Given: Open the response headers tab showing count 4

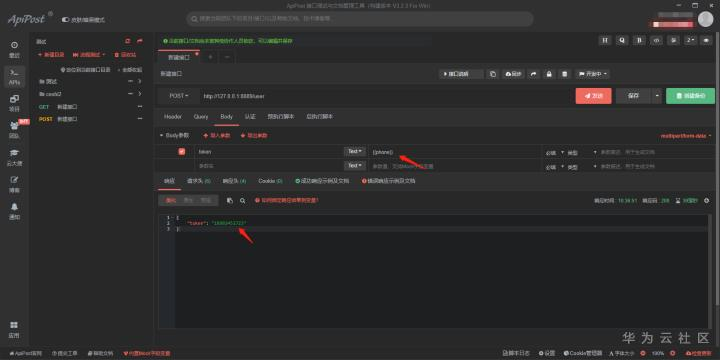Looking at the screenshot, I should pyautogui.click(x=234, y=181).
